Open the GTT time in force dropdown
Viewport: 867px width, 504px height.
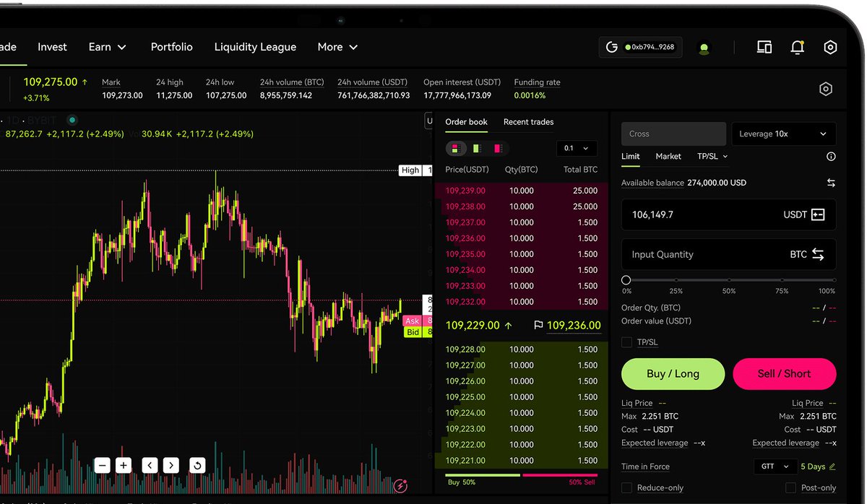(x=775, y=467)
